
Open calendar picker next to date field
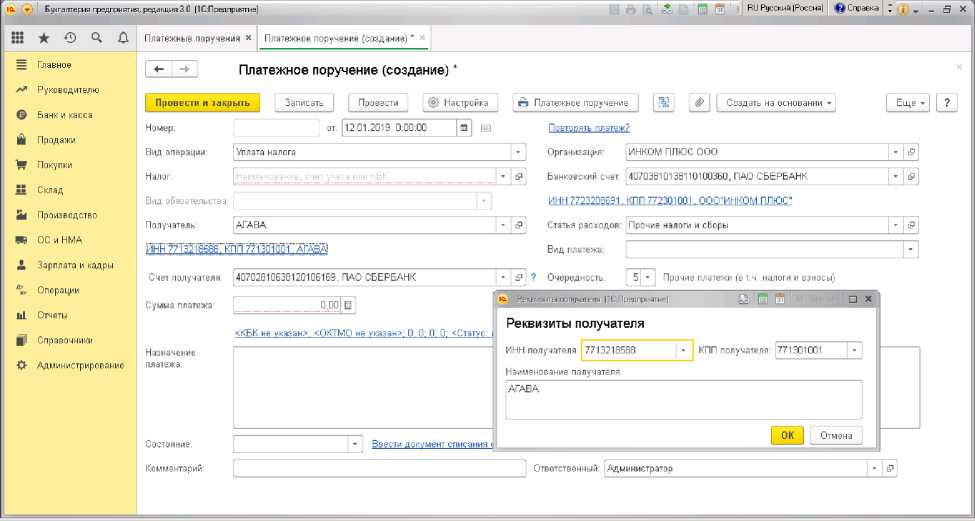pos(464,128)
